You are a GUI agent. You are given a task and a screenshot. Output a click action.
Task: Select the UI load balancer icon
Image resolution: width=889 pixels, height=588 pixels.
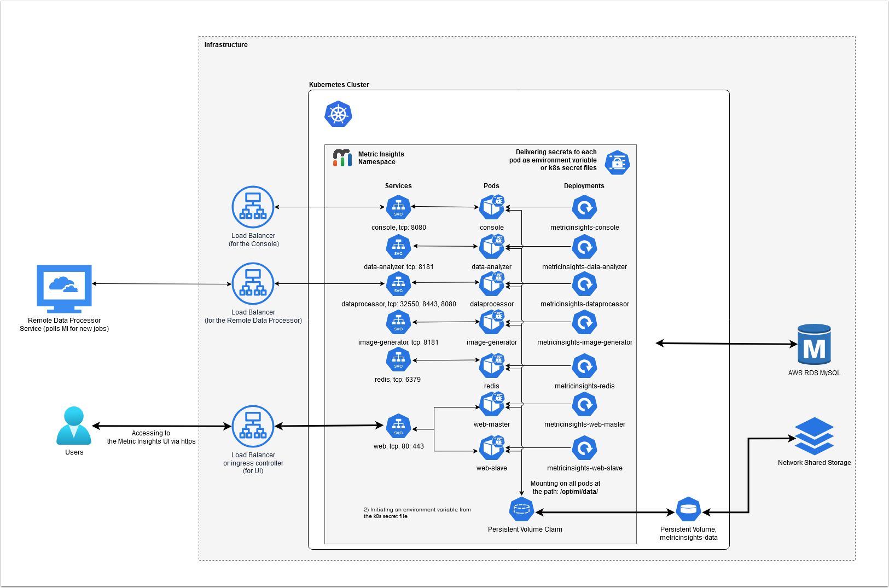pyautogui.click(x=253, y=426)
